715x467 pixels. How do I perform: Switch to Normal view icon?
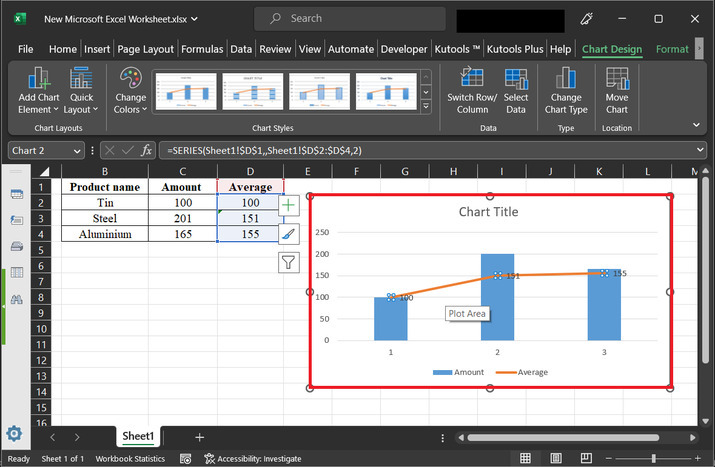point(525,458)
